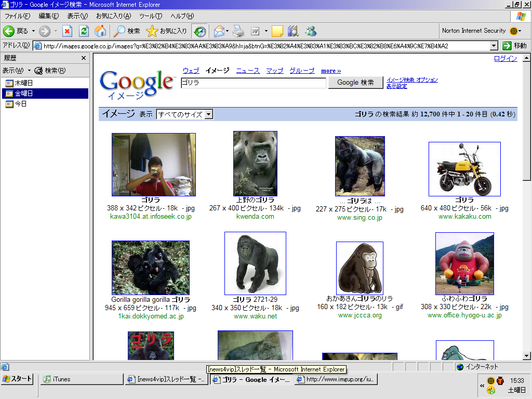Click the Norton Internet Security globe icon
Screen dimensions: 532x399
(514, 31)
